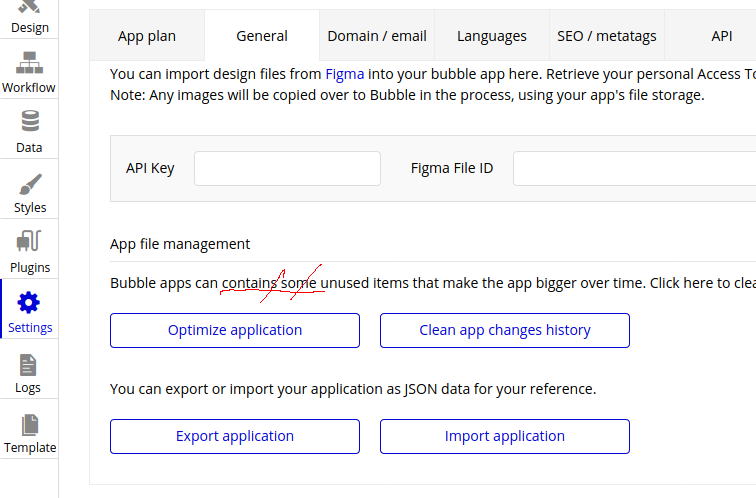Open the Template page icon
The height and width of the screenshot is (498, 756).
(29, 425)
